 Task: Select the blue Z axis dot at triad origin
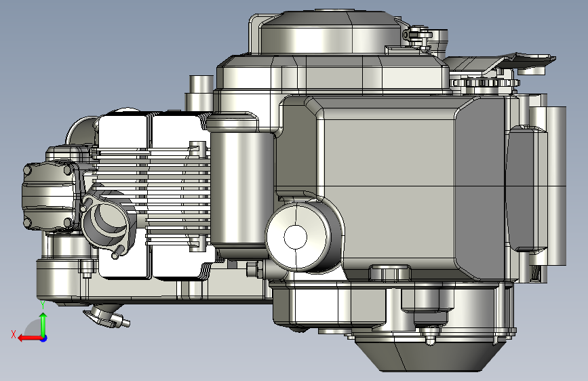tap(44, 338)
